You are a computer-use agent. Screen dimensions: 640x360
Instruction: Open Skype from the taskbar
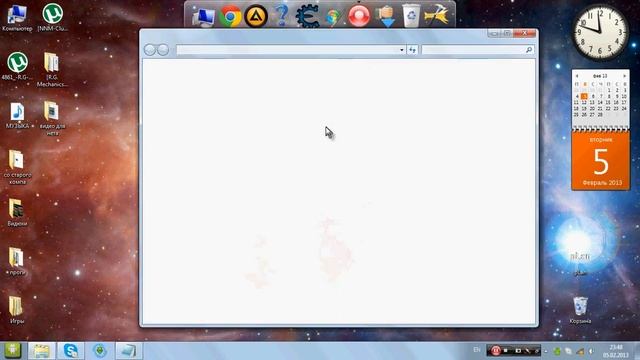click(x=71, y=351)
